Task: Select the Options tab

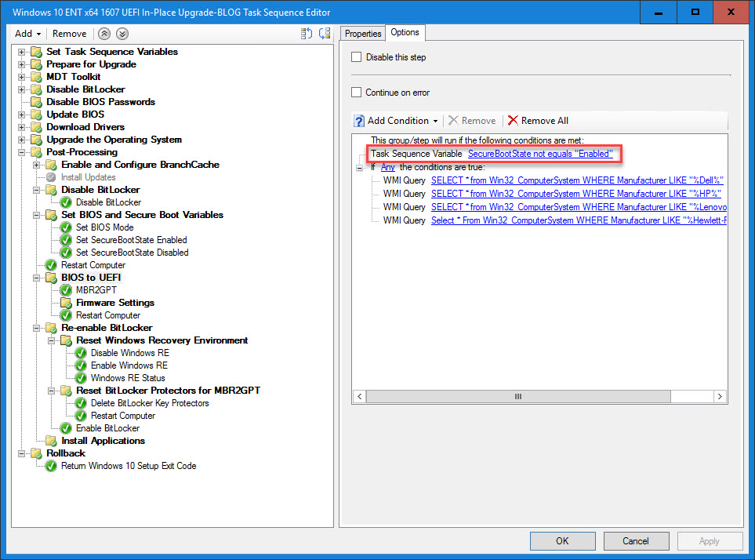Action: tap(405, 32)
